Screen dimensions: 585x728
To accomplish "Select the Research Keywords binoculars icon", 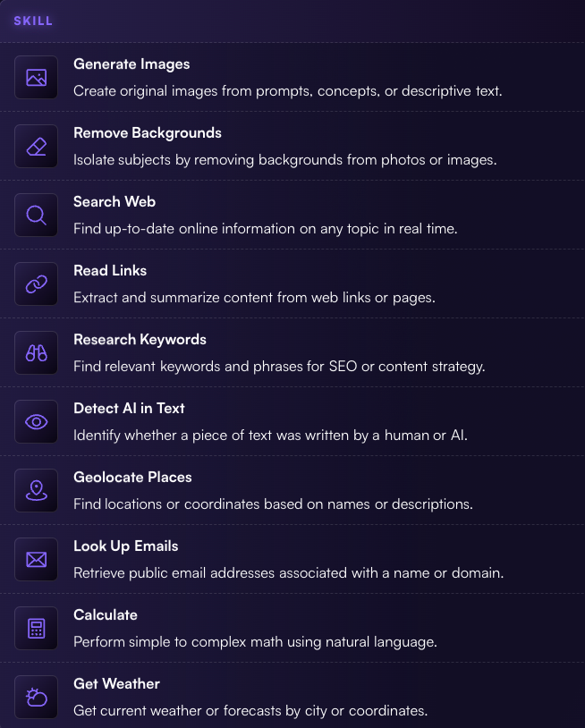I will (x=36, y=353).
